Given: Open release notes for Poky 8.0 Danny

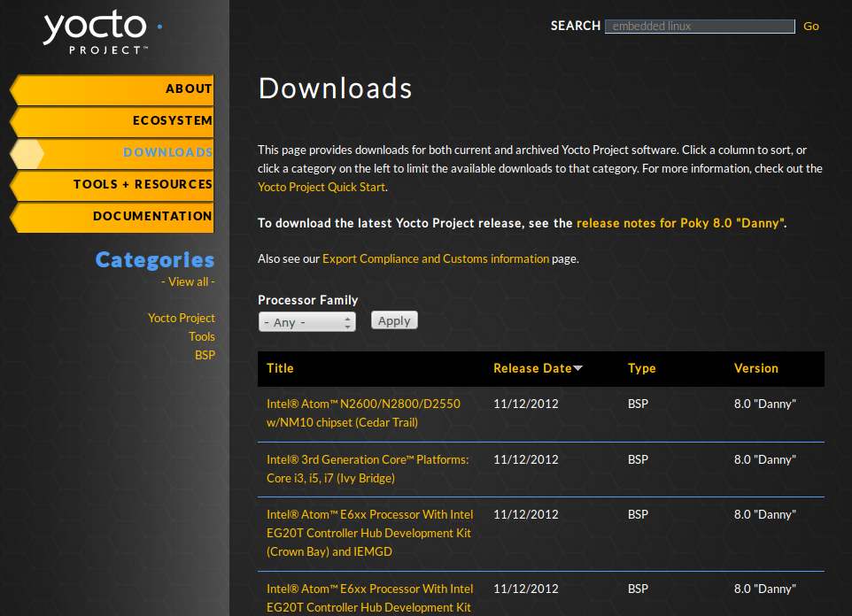Looking at the screenshot, I should 679,223.
